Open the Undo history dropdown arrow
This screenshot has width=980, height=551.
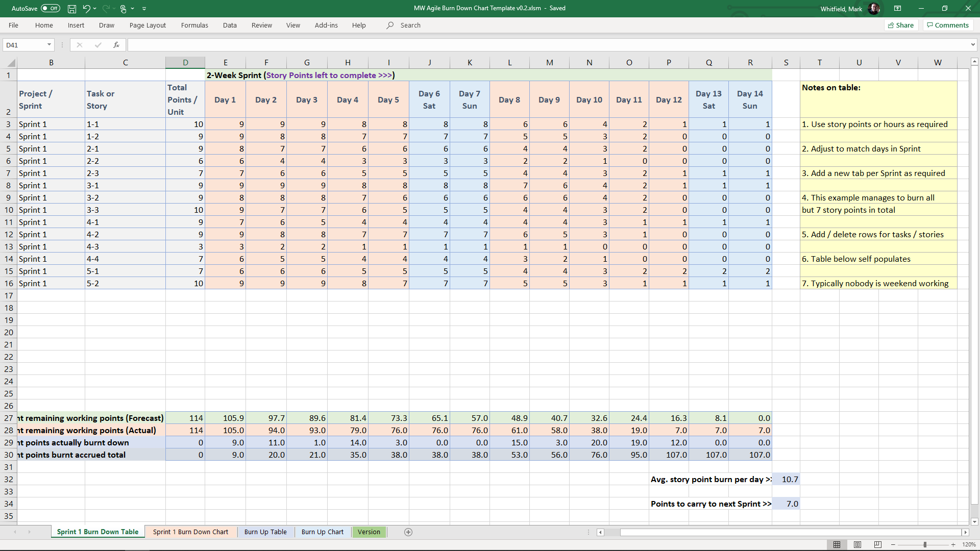(95, 9)
